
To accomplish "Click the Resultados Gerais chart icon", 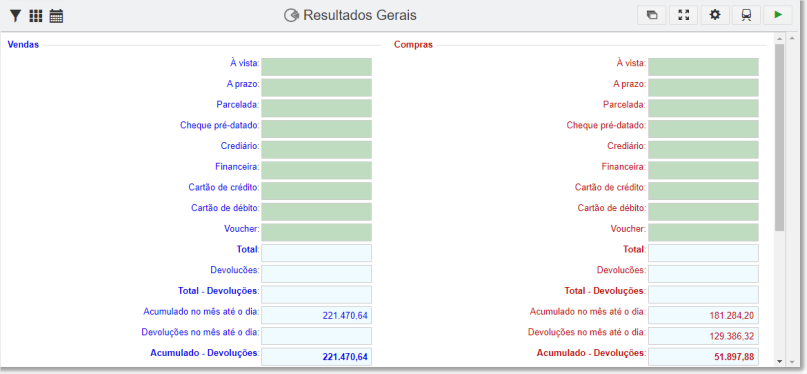I will point(292,15).
